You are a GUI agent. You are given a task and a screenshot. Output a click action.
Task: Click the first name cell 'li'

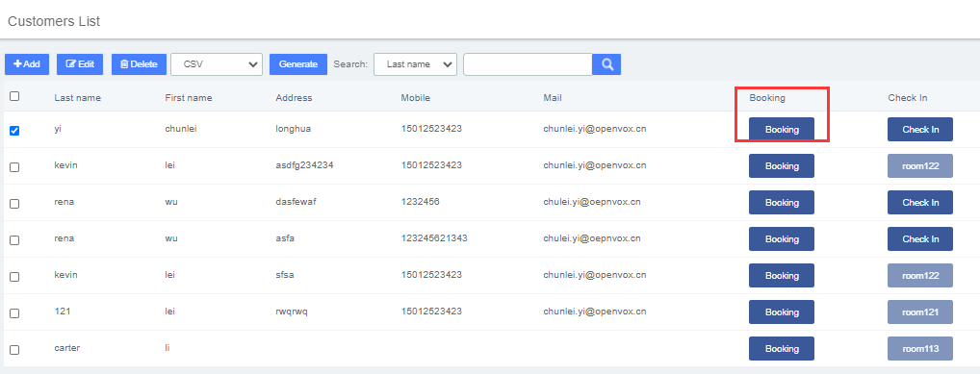click(x=167, y=348)
